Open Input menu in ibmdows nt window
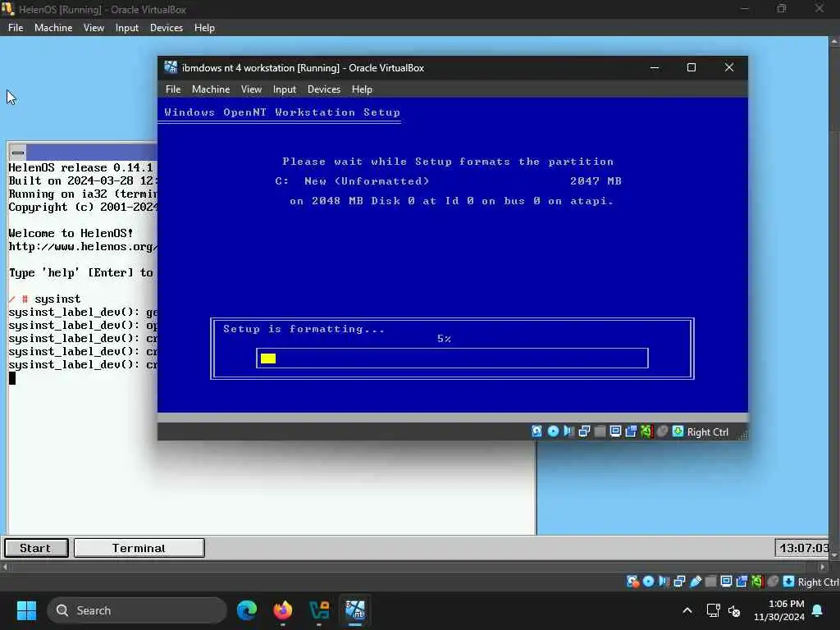 coord(285,89)
